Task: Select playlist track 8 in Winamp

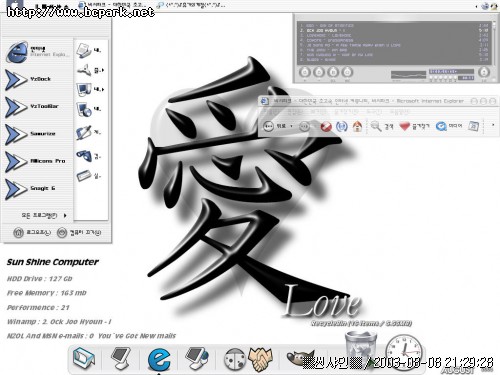Action: click(x=394, y=60)
